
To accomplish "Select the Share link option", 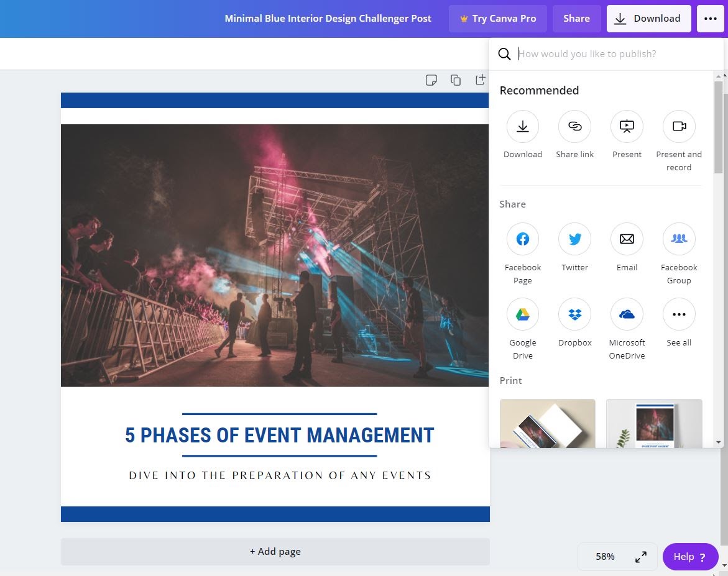I will coord(574,126).
